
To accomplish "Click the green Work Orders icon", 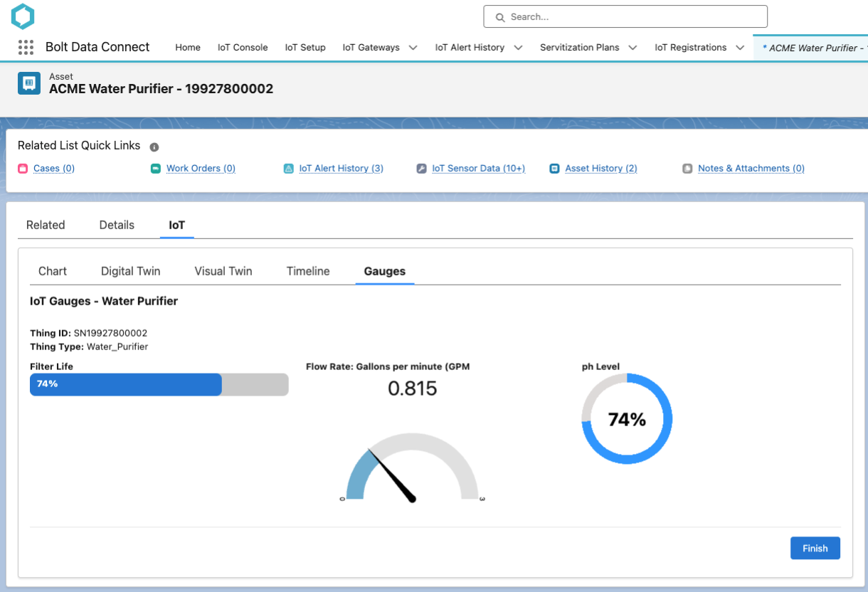I will point(156,169).
